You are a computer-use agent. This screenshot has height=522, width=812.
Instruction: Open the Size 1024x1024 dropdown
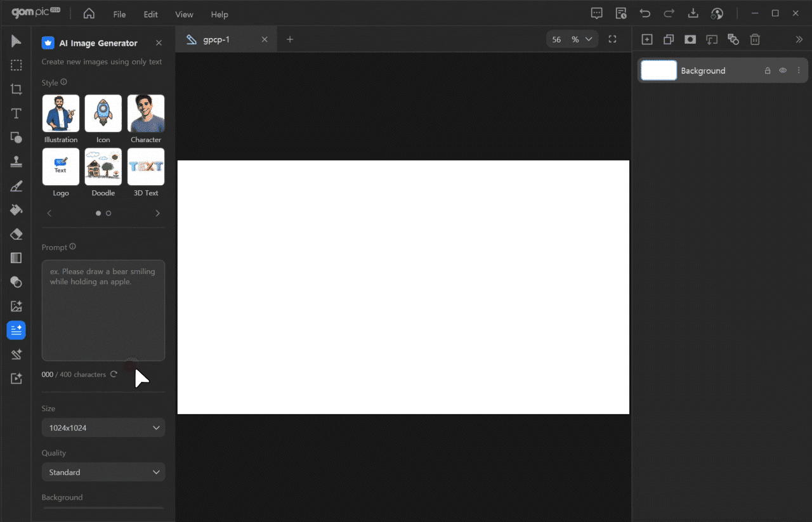coord(103,427)
